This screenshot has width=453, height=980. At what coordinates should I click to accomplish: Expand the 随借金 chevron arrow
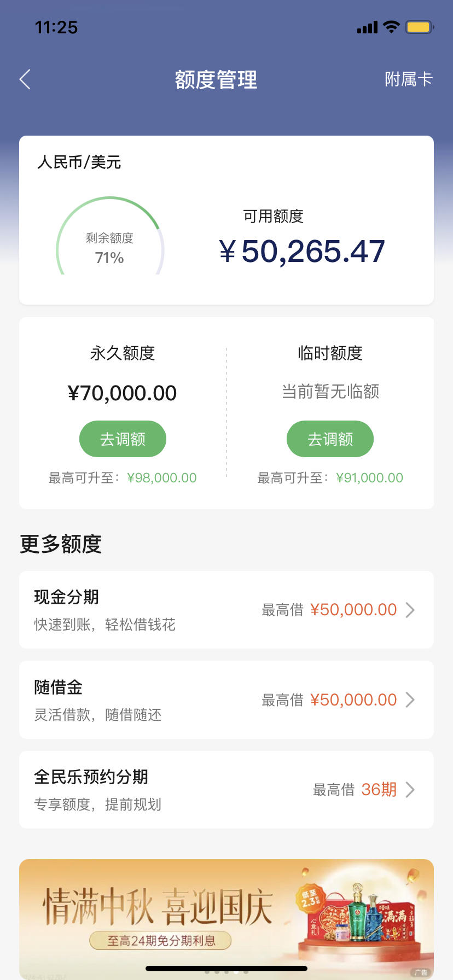(x=410, y=700)
